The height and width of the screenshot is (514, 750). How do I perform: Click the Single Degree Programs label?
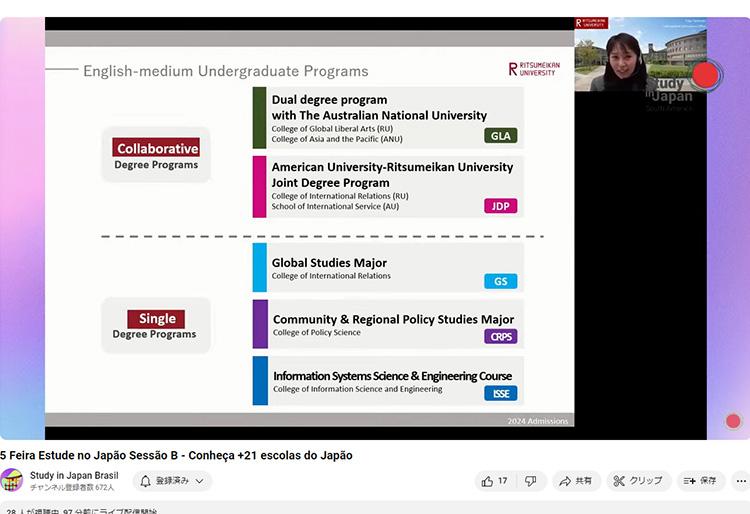[x=156, y=325]
